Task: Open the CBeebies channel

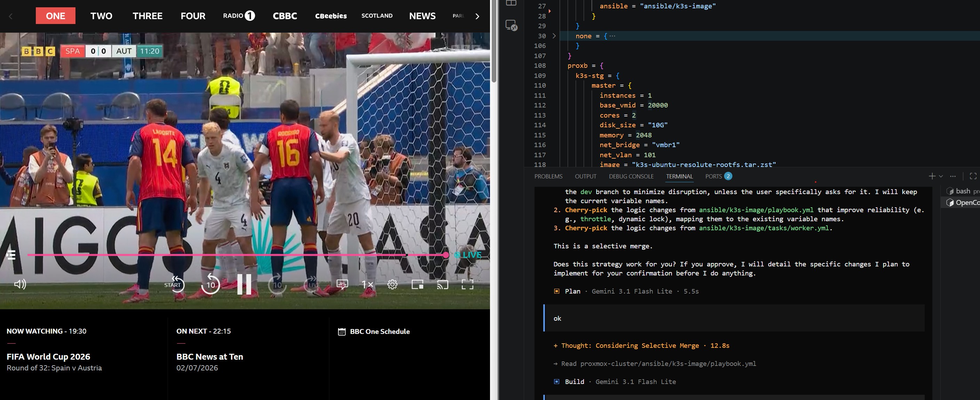Action: (331, 16)
